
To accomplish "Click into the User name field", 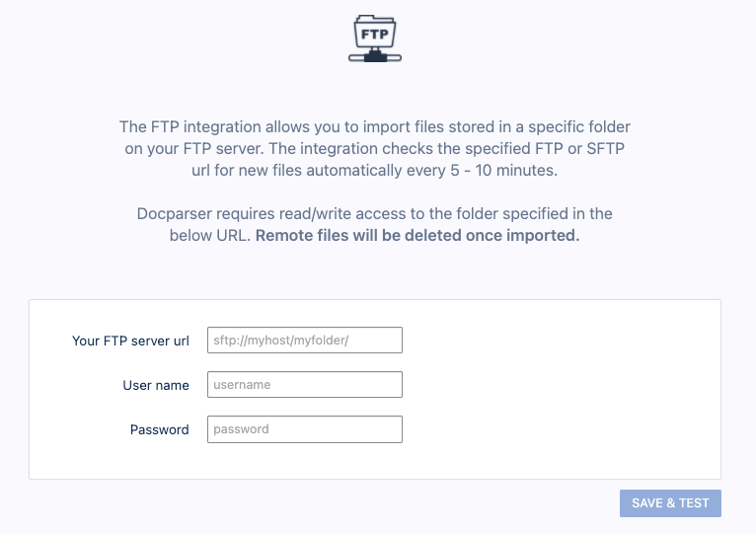I will point(305,385).
